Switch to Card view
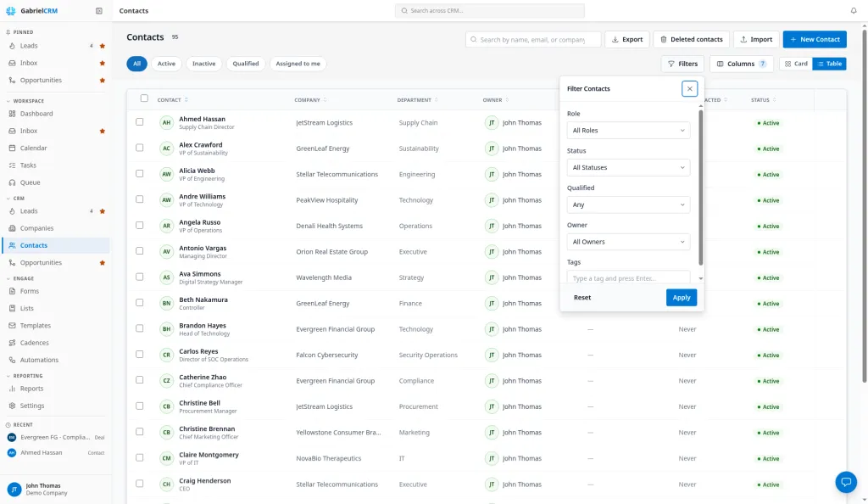This screenshot has height=504, width=868. pos(796,64)
